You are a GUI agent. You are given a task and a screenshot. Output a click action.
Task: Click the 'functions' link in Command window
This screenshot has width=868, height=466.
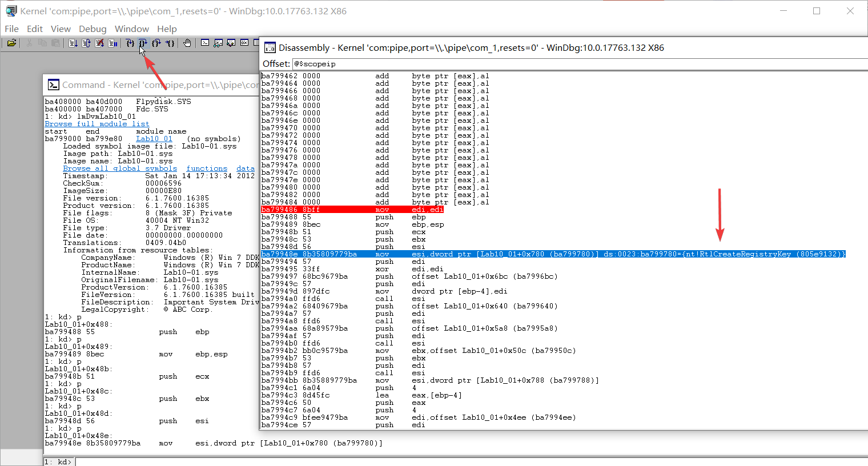[207, 168]
